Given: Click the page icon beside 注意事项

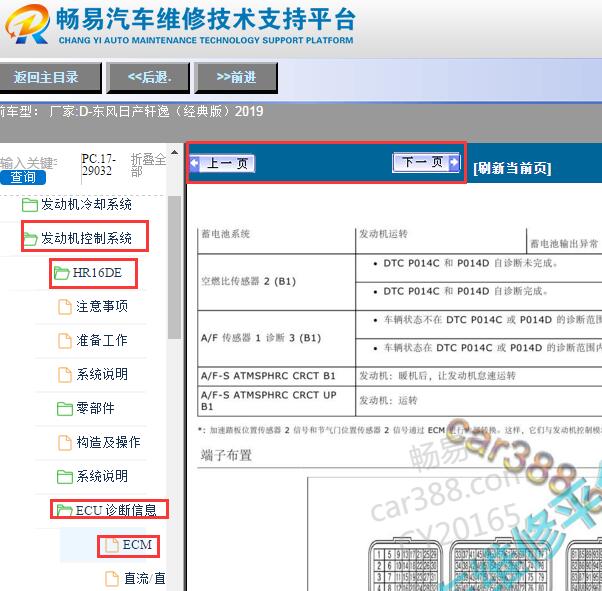Looking at the screenshot, I should pos(64,307).
